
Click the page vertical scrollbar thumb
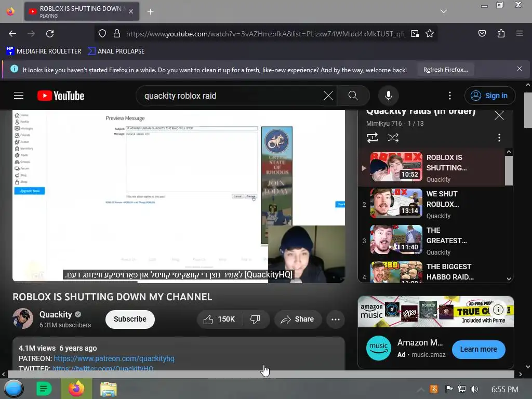tap(528, 109)
